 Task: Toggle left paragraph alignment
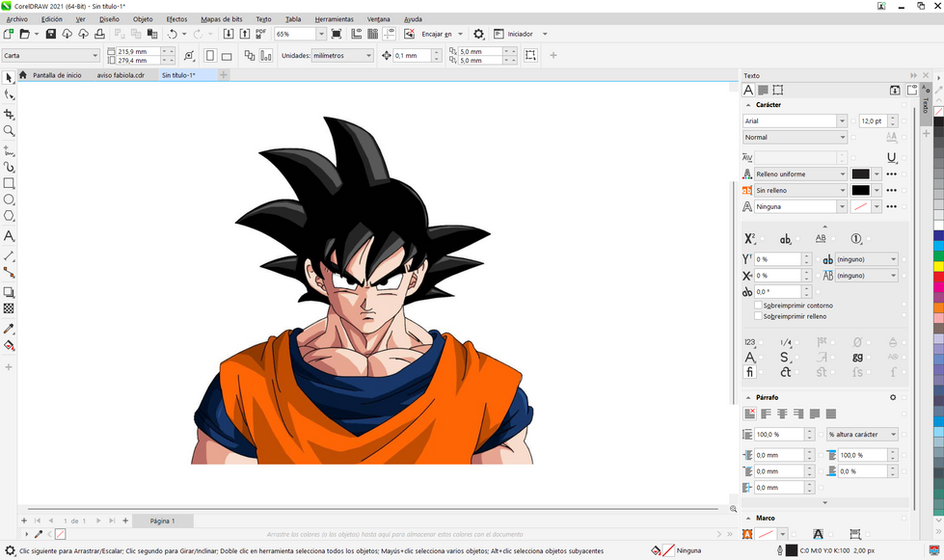pos(766,413)
